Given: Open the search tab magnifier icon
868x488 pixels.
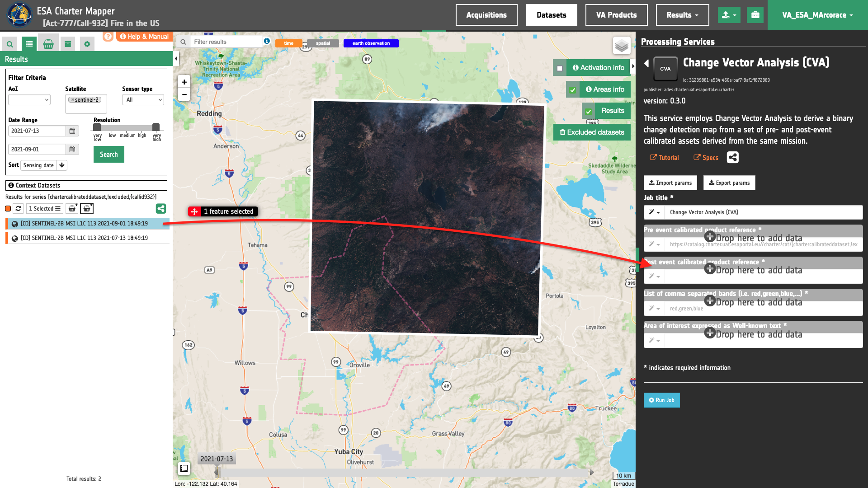Looking at the screenshot, I should [9, 44].
